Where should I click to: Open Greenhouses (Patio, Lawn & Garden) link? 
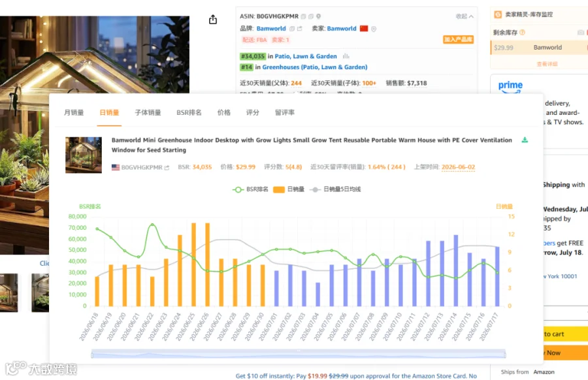[315, 67]
